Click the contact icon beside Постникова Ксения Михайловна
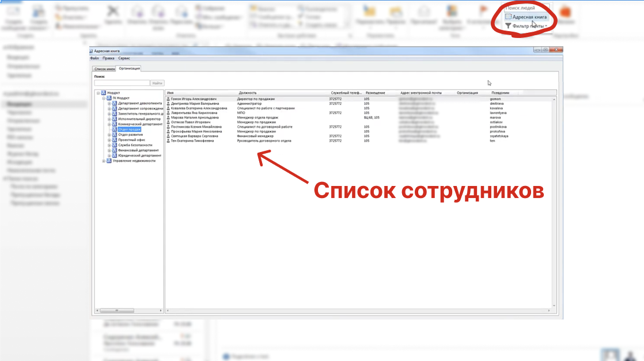 pyautogui.click(x=168, y=126)
